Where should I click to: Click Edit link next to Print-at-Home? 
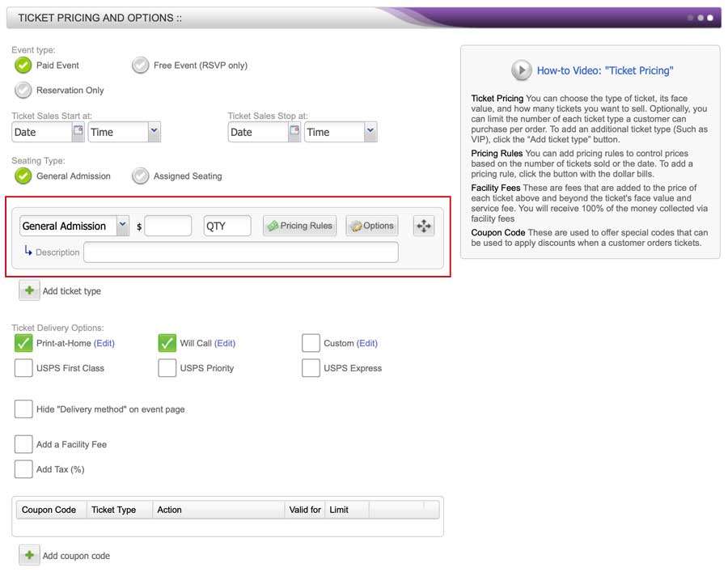104,343
